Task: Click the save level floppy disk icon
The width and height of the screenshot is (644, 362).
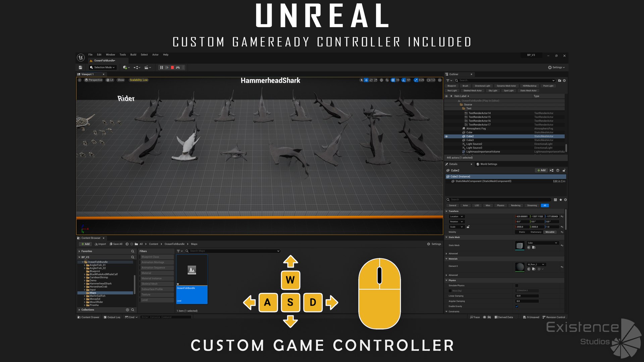Action: pos(80,67)
